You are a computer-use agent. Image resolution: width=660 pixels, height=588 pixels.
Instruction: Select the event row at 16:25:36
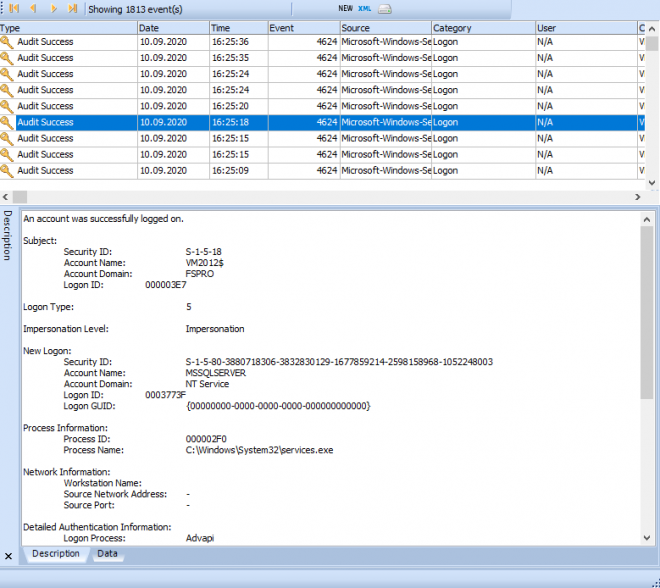(322, 42)
